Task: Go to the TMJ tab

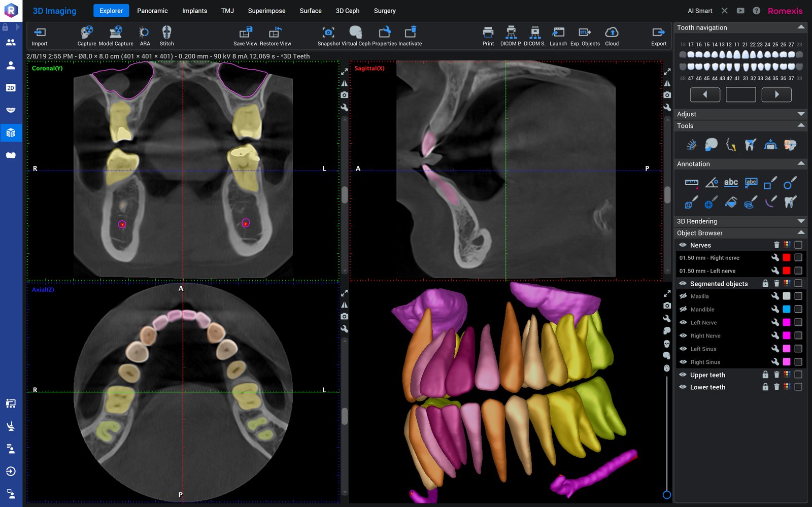Action: point(227,11)
